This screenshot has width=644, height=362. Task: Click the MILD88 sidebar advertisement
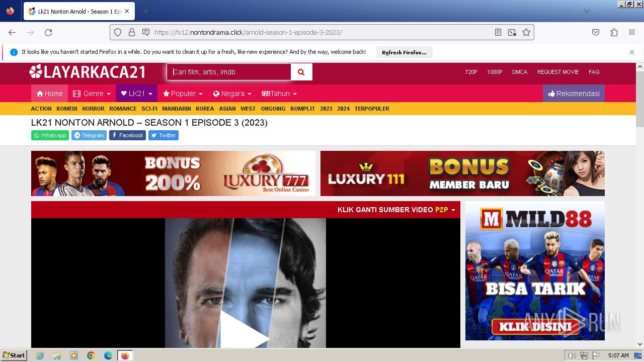(x=535, y=270)
